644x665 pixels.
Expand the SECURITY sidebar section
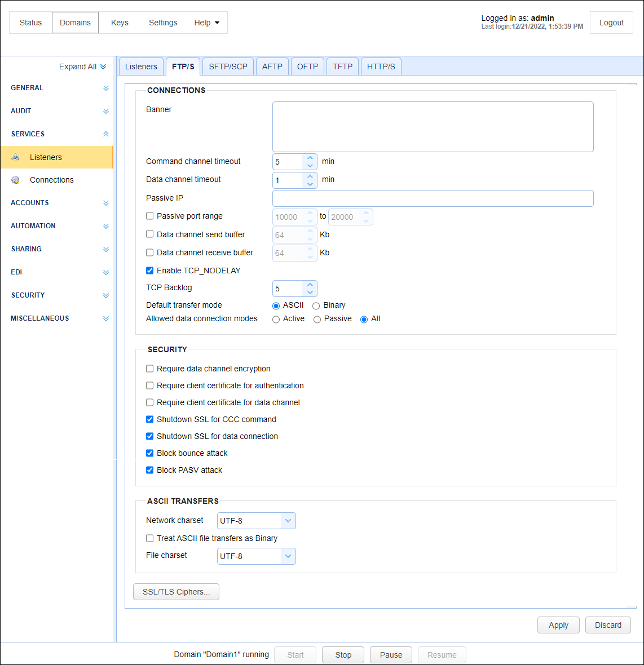106,295
